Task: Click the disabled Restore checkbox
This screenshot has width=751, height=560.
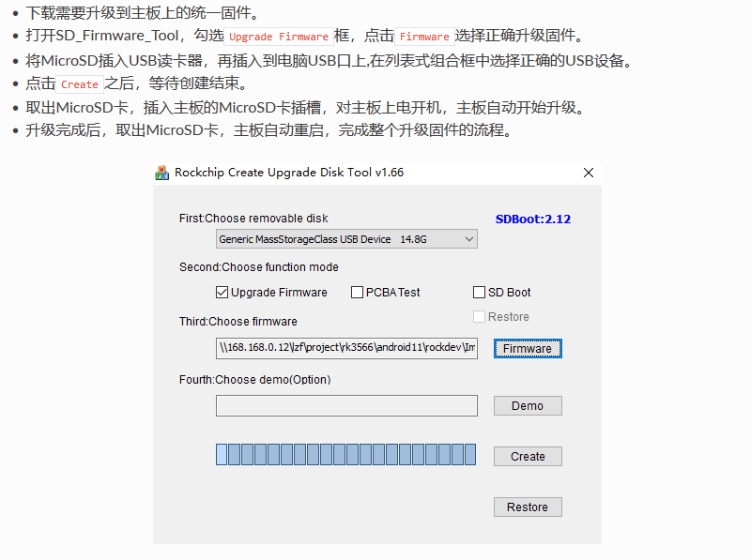Action: [479, 317]
